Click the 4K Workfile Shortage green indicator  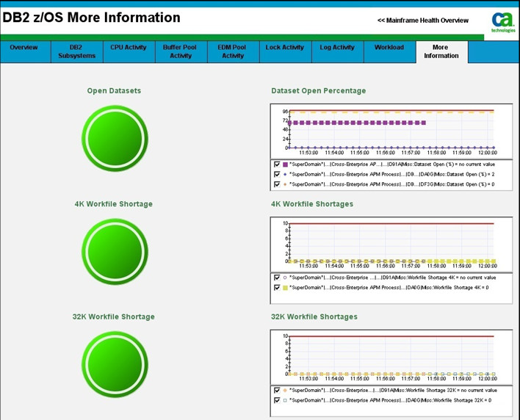[114, 251]
